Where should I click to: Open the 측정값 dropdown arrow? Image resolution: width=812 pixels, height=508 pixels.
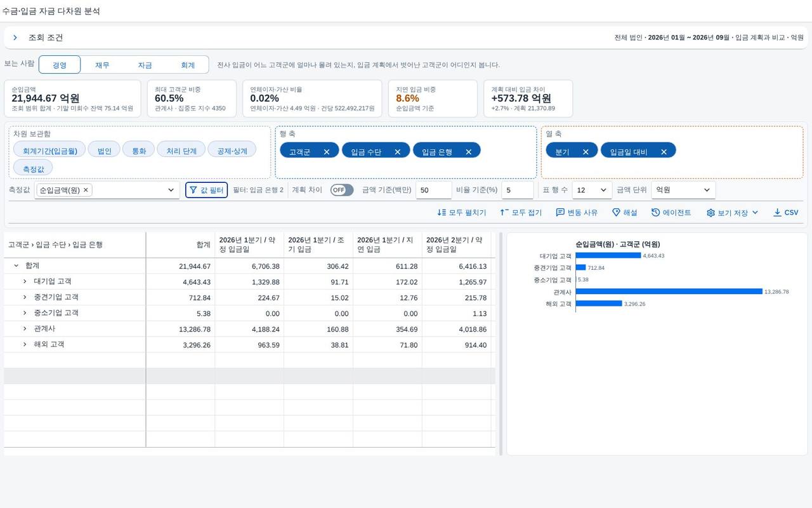[171, 190]
